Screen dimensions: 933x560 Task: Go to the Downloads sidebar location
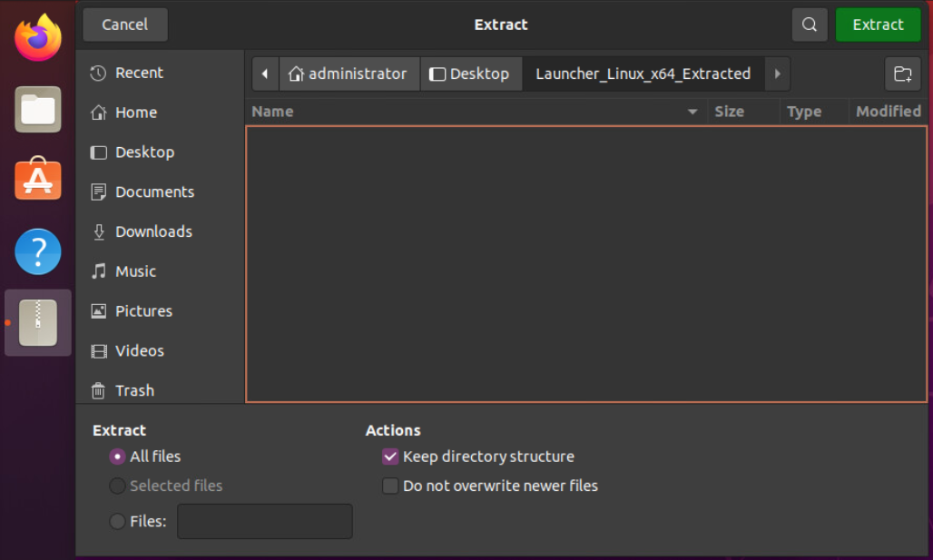(x=152, y=231)
